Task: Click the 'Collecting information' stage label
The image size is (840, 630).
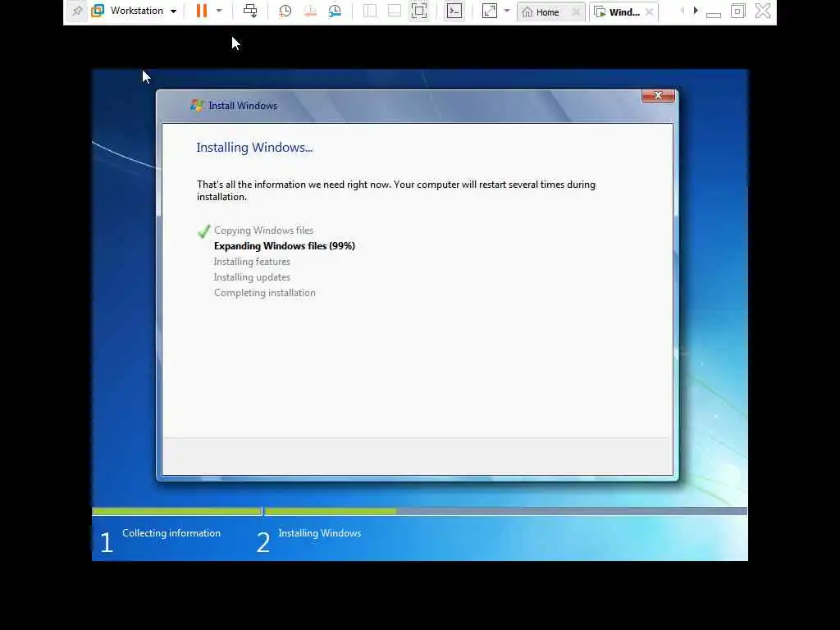Action: click(x=171, y=533)
